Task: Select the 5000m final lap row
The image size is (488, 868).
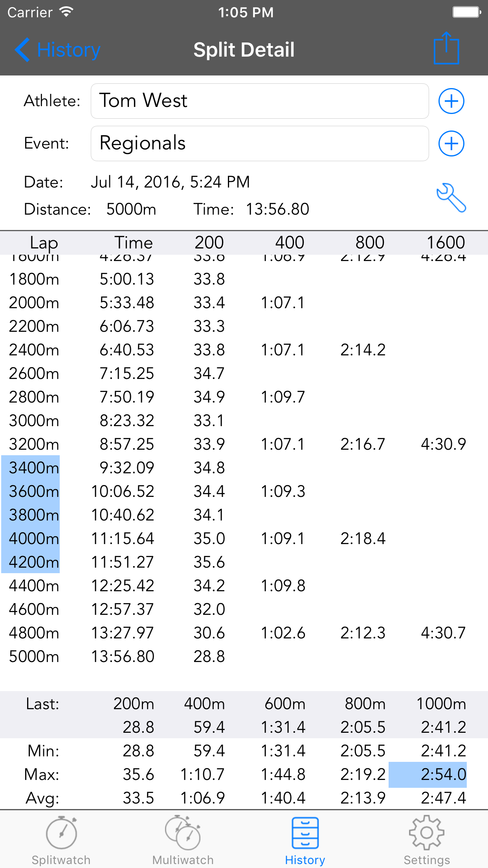Action: tap(244, 656)
